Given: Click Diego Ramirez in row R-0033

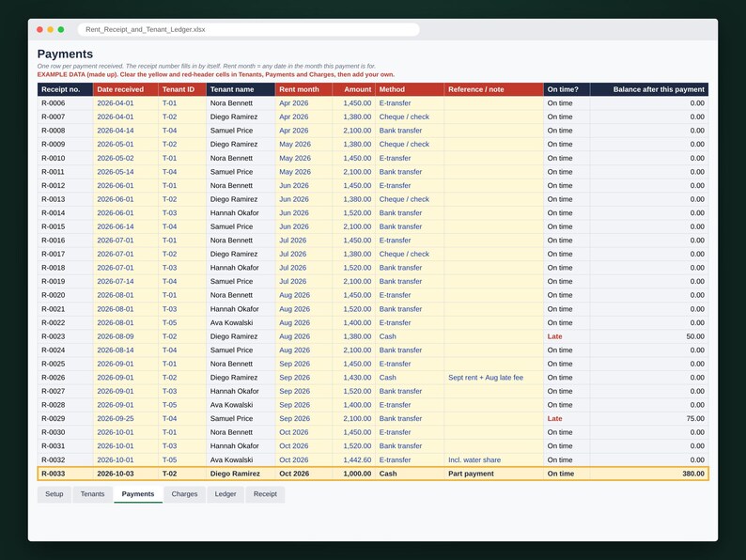Looking at the screenshot, I should point(241,474).
